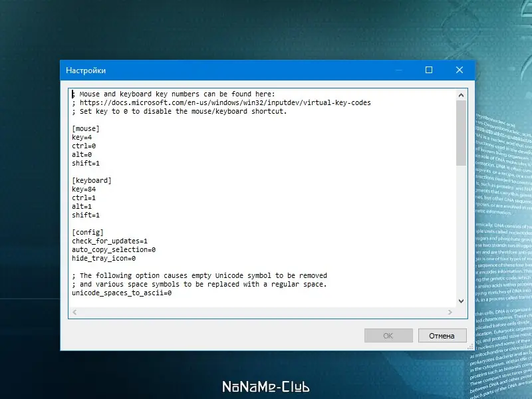This screenshot has width=532, height=399.
Task: Maximize the Настройки window
Action: tap(429, 70)
